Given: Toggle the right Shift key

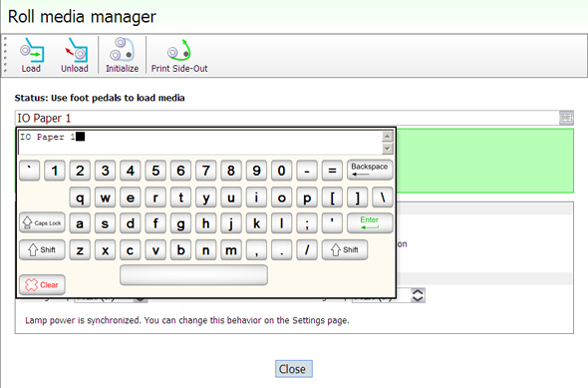Looking at the screenshot, I should tap(345, 249).
